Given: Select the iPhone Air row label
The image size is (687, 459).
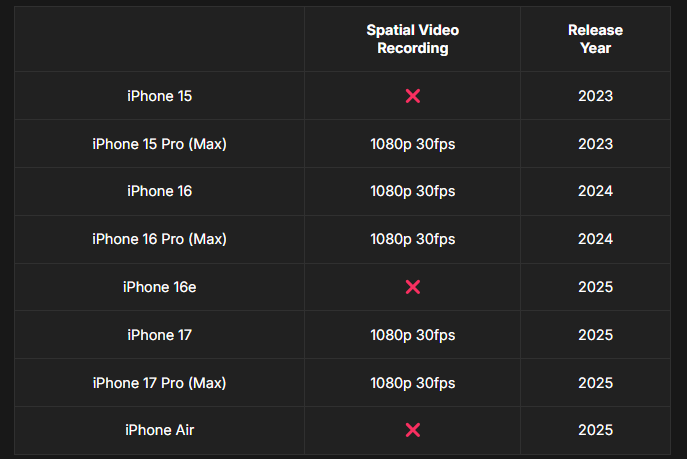Looking at the screenshot, I should [159, 430].
